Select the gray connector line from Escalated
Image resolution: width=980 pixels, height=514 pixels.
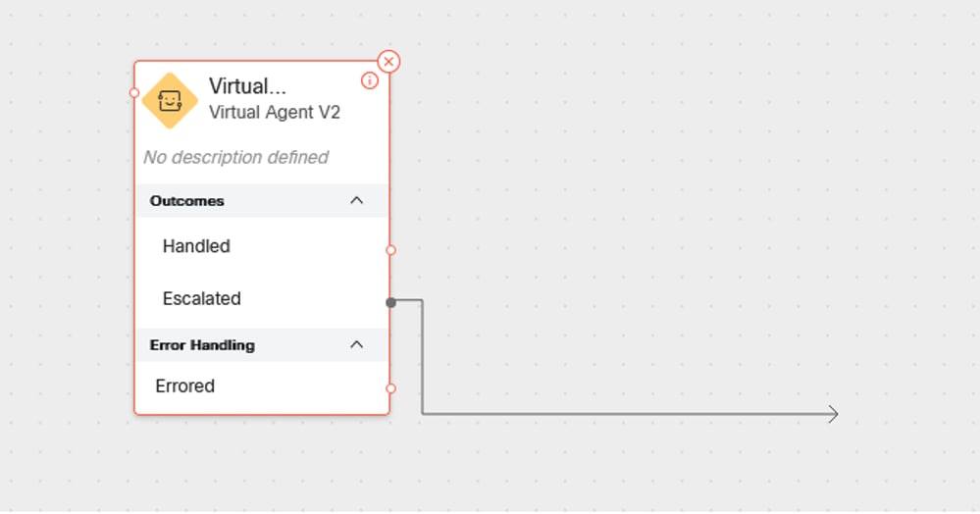(625, 414)
